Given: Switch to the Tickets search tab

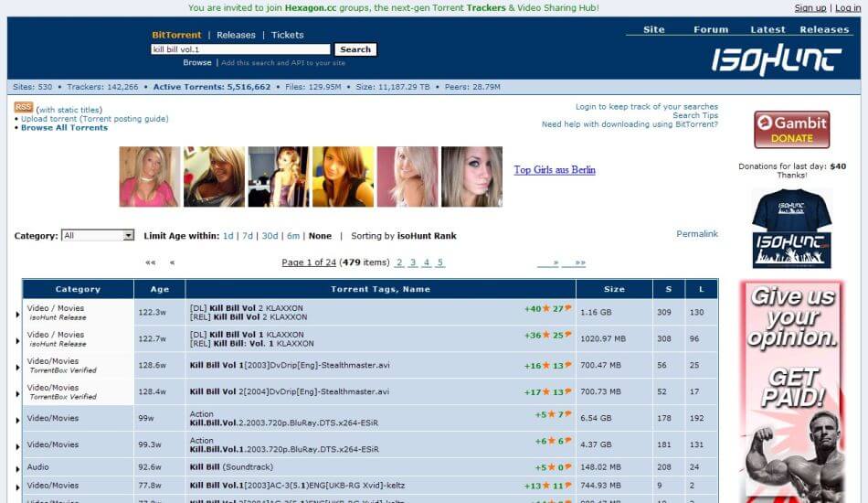Looking at the screenshot, I should (287, 35).
